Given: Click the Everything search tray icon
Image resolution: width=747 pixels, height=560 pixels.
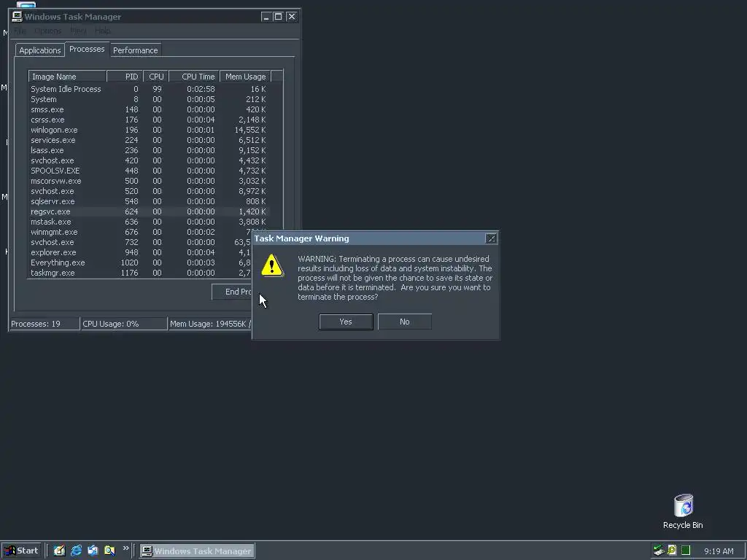Looking at the screenshot, I should click(672, 551).
